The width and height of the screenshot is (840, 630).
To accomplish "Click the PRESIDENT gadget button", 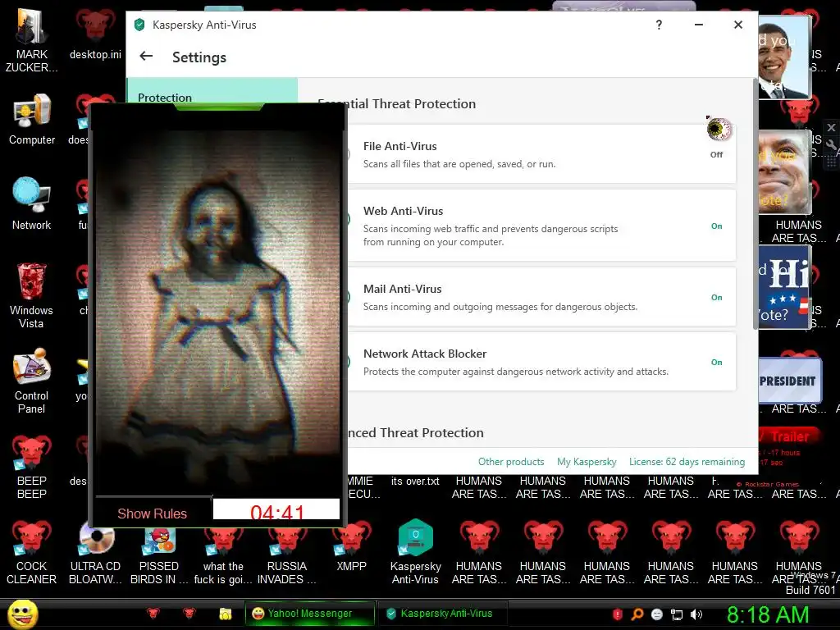I will [x=790, y=381].
